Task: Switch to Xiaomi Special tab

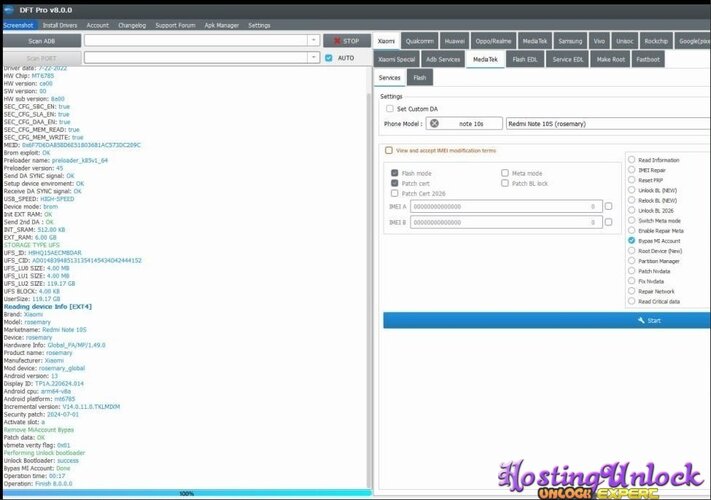Action: [397, 59]
